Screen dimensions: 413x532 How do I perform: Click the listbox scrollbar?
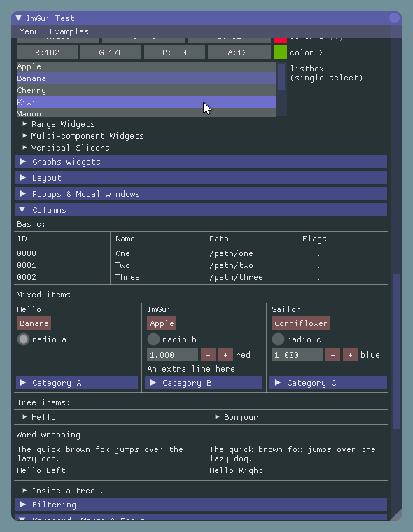[x=281, y=77]
